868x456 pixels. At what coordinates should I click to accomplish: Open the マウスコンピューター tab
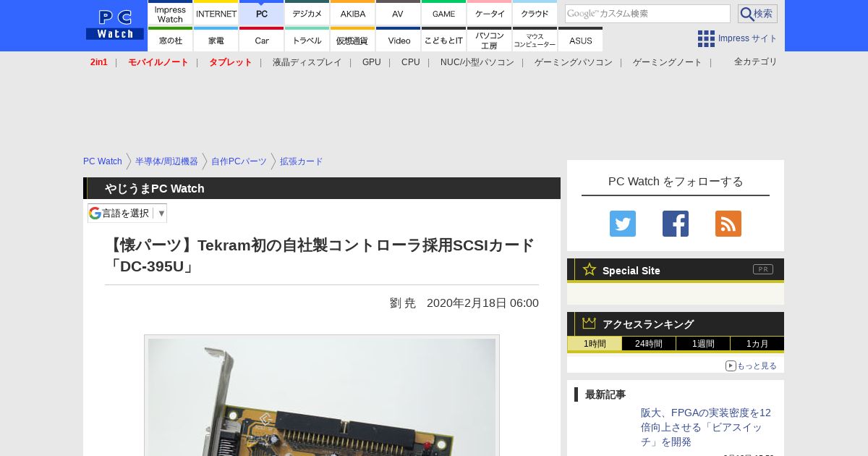[x=535, y=40]
